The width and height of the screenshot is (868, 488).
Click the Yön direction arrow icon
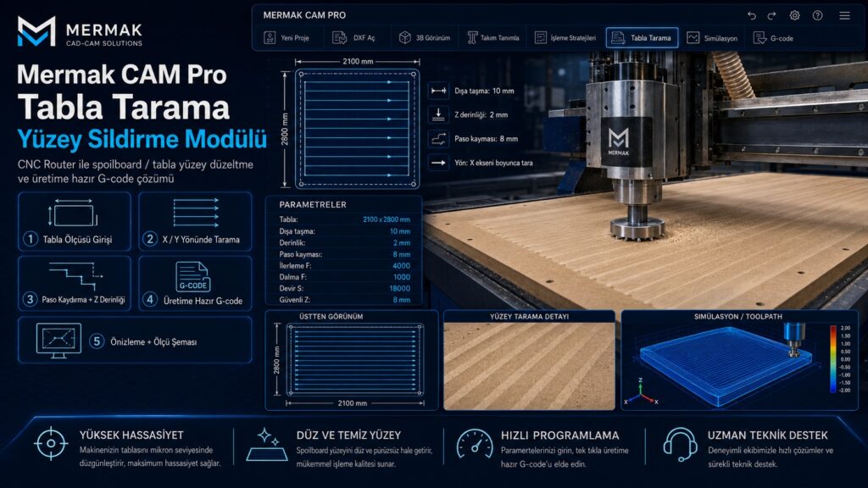pyautogui.click(x=438, y=163)
